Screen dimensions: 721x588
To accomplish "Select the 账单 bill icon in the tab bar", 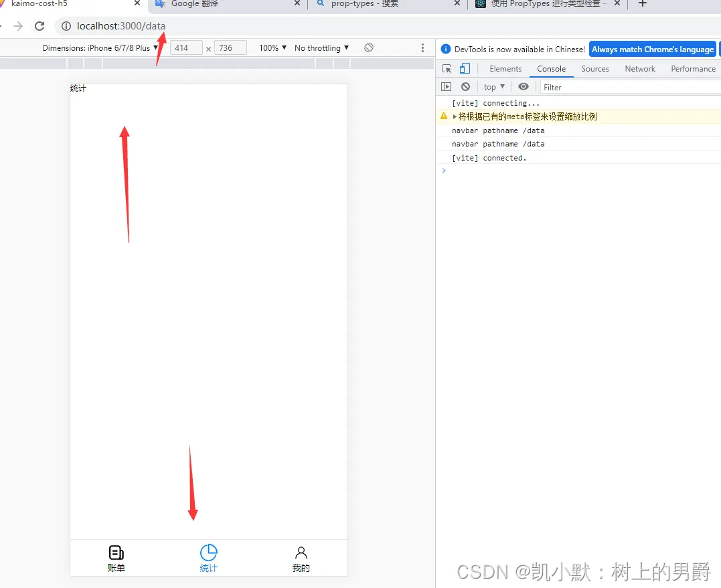I will [116, 553].
